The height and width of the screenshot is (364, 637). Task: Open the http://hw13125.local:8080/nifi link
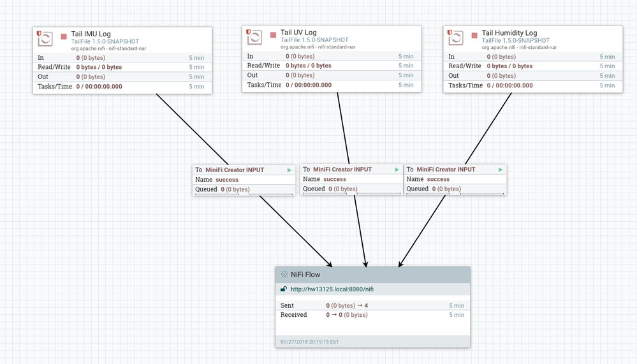pos(332,289)
